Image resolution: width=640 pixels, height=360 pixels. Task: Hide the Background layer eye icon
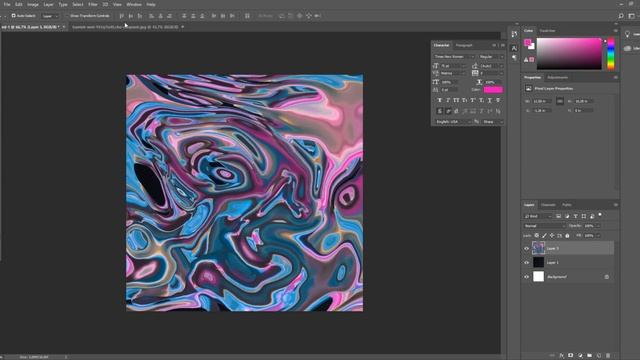(x=527, y=277)
